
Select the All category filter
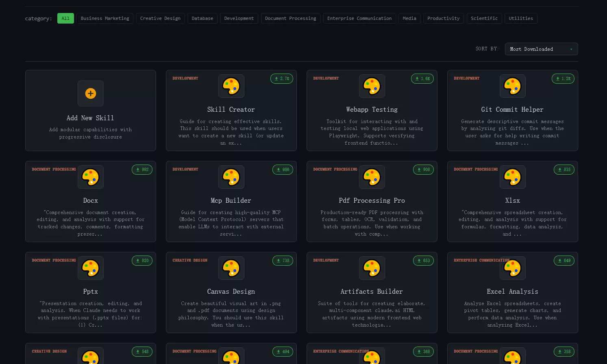point(65,18)
